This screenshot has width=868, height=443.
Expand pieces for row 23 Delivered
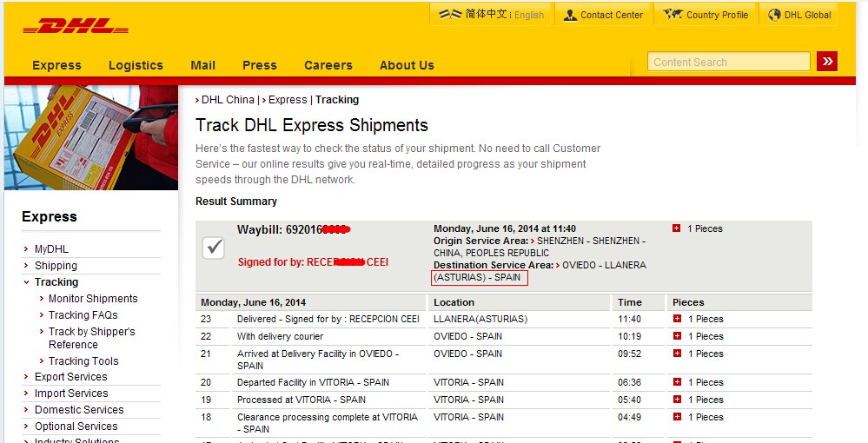tap(677, 319)
